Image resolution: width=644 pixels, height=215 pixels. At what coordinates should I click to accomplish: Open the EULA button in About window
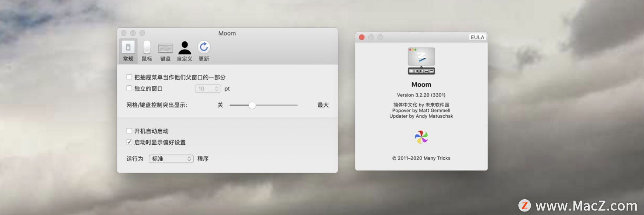pyautogui.click(x=477, y=37)
